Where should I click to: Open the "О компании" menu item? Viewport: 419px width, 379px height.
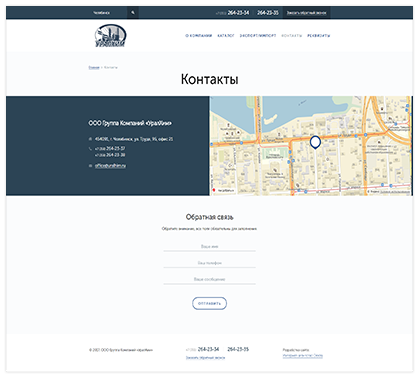click(x=199, y=36)
